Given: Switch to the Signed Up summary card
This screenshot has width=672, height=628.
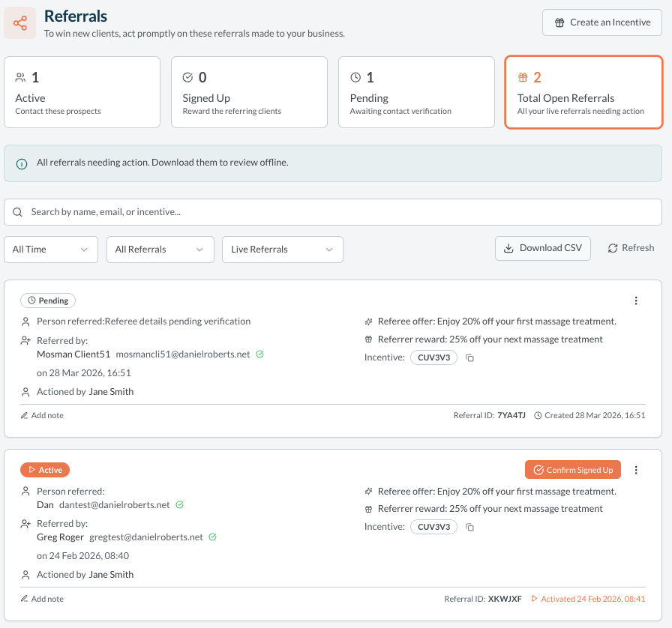Looking at the screenshot, I should (249, 92).
